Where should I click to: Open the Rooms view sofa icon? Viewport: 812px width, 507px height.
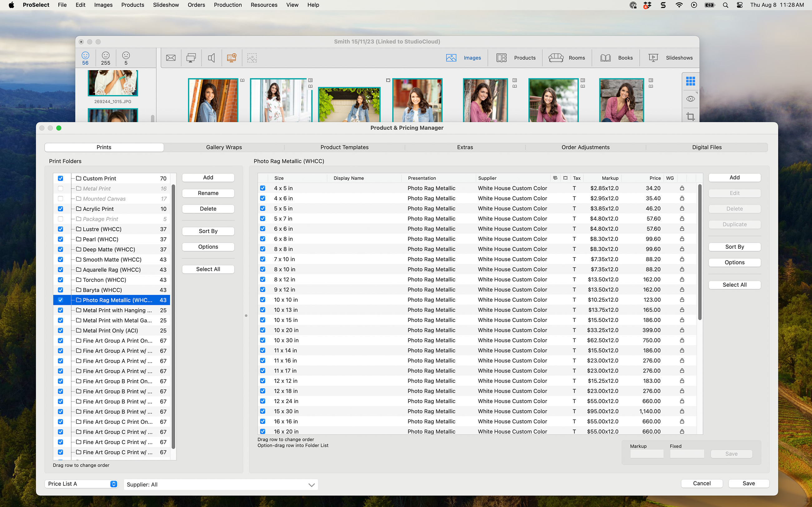point(556,58)
